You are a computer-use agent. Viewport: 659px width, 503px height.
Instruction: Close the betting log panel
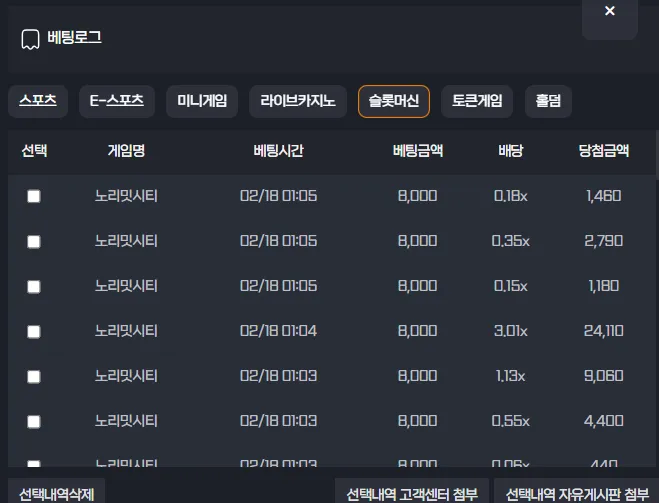click(x=610, y=15)
